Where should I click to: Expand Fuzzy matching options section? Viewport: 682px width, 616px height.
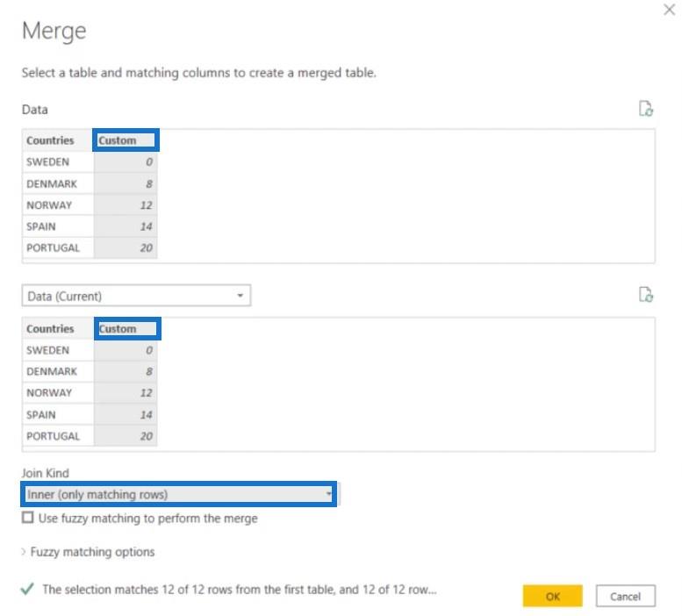click(x=89, y=551)
